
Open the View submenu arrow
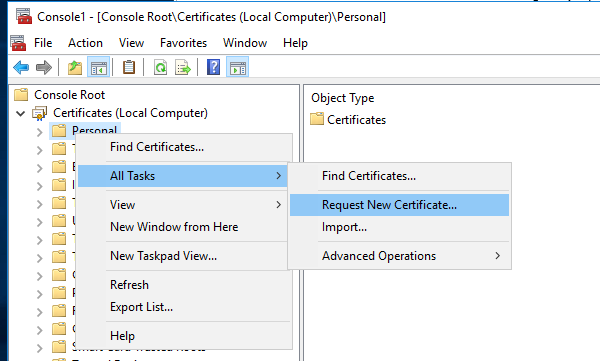coord(279,205)
